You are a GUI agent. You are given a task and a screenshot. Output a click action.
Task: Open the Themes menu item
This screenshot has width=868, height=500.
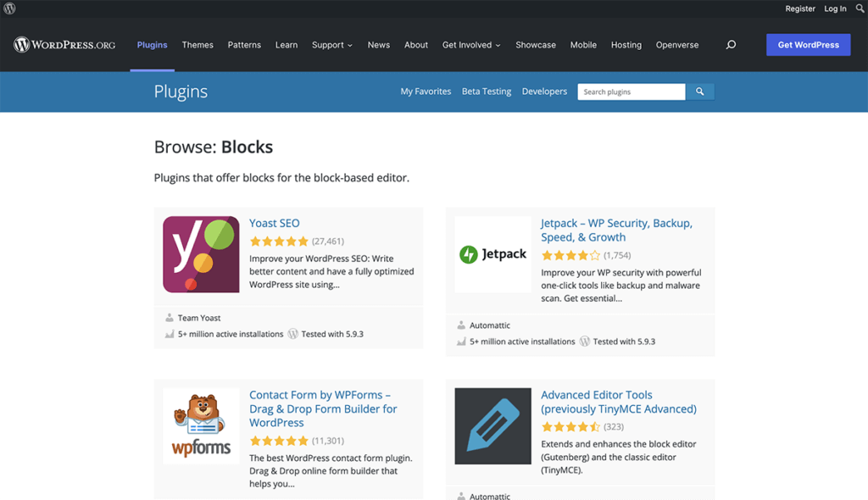click(198, 45)
